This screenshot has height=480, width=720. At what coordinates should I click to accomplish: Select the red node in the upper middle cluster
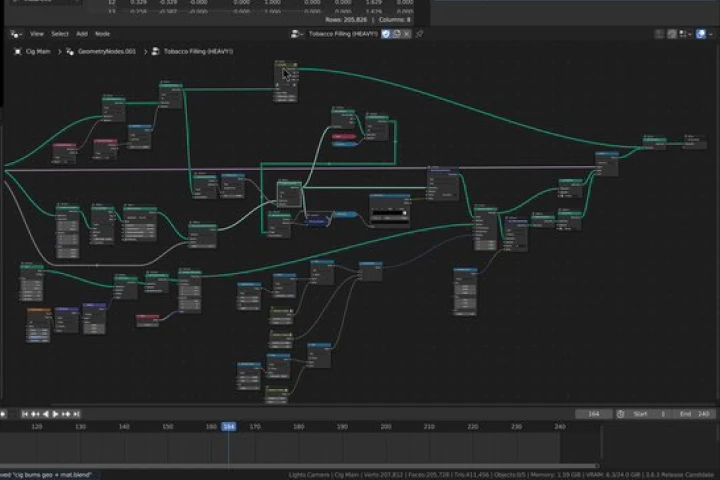coord(343,136)
